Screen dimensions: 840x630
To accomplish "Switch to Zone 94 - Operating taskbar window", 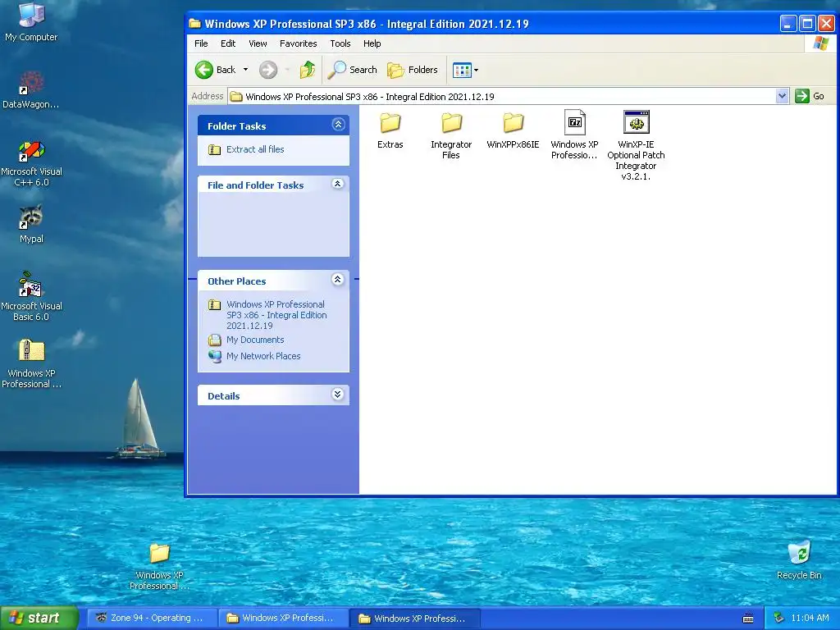I will click(152, 619).
